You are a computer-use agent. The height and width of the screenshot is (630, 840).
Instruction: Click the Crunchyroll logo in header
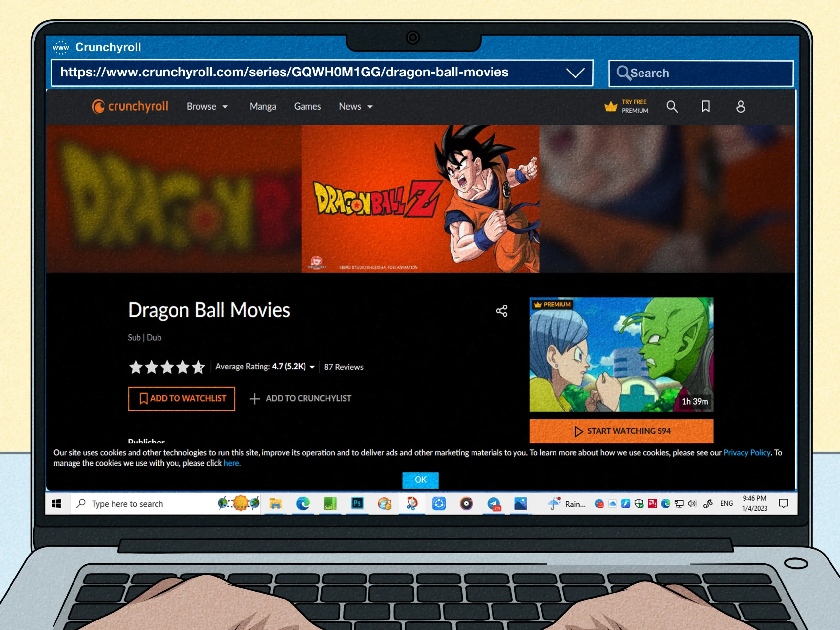tap(130, 106)
